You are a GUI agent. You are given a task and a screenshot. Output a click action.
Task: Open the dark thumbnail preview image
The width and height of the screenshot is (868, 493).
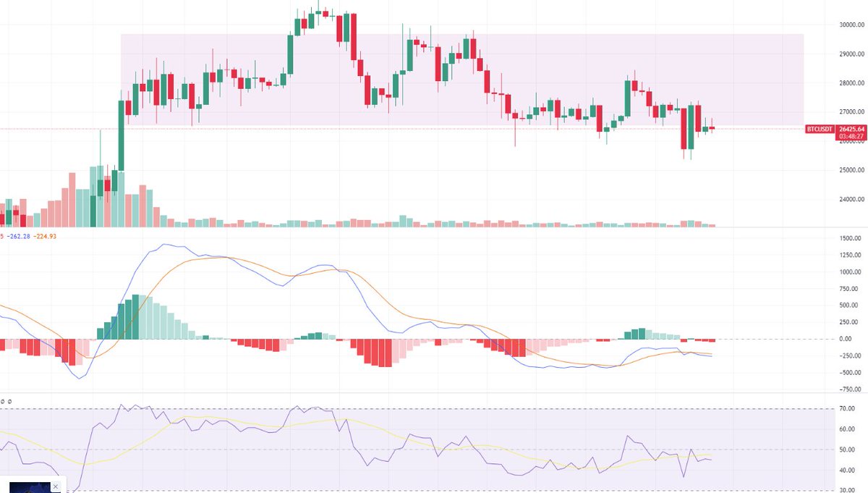point(30,488)
